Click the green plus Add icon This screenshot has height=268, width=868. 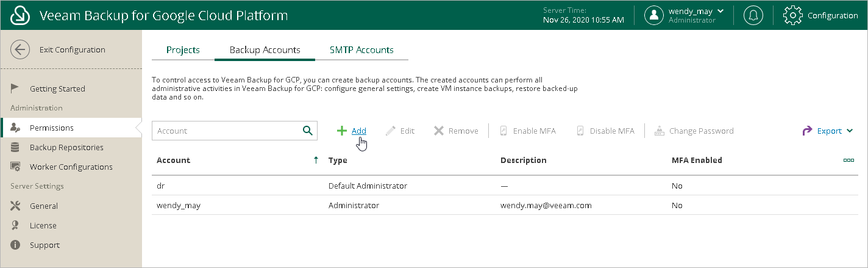coord(342,131)
